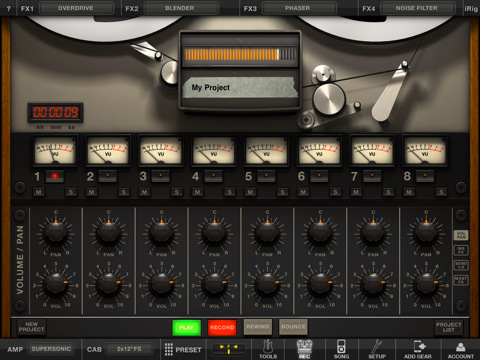Solo track 4 with S button
This screenshot has width=480, height=360.
pos(229,192)
